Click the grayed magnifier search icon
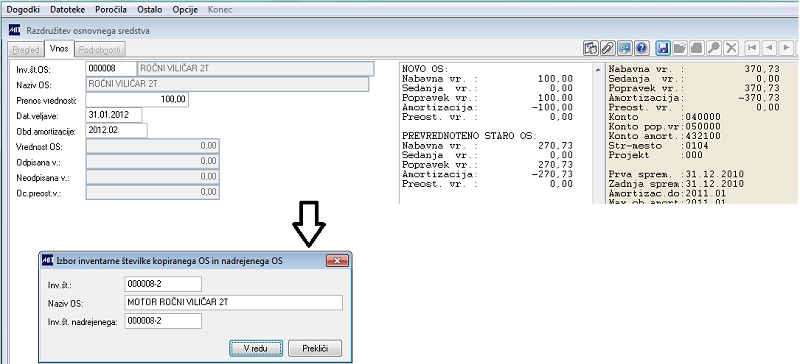This screenshot has width=800, height=364. [x=714, y=48]
